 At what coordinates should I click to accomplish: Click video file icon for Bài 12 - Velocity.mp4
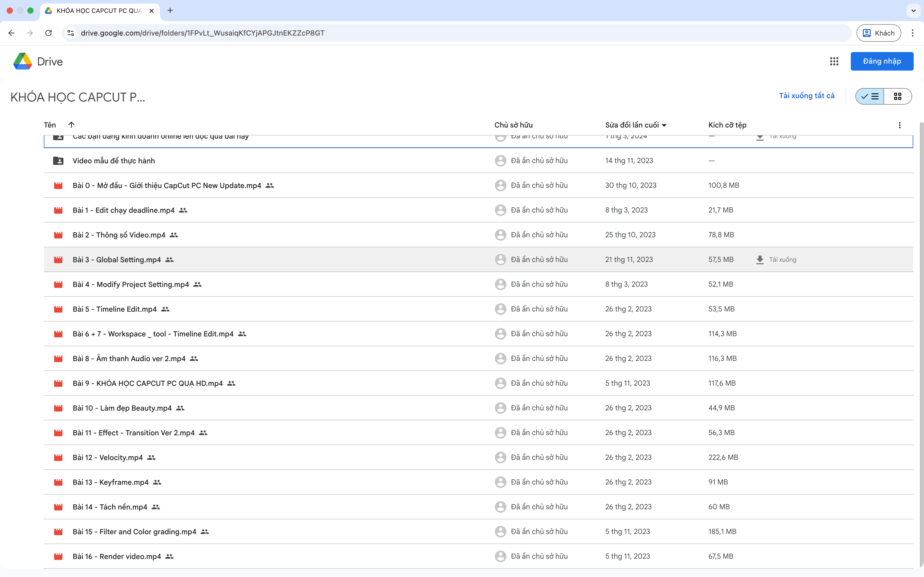tap(58, 457)
